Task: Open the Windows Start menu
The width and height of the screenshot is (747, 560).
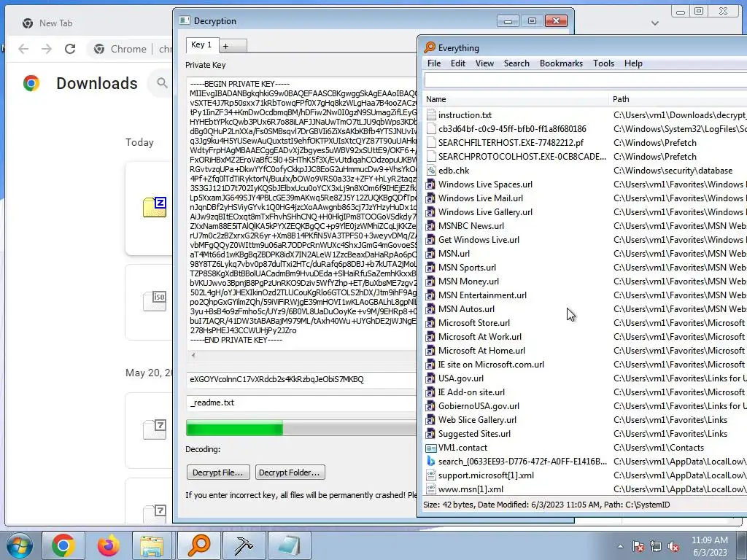Action: click(x=20, y=546)
